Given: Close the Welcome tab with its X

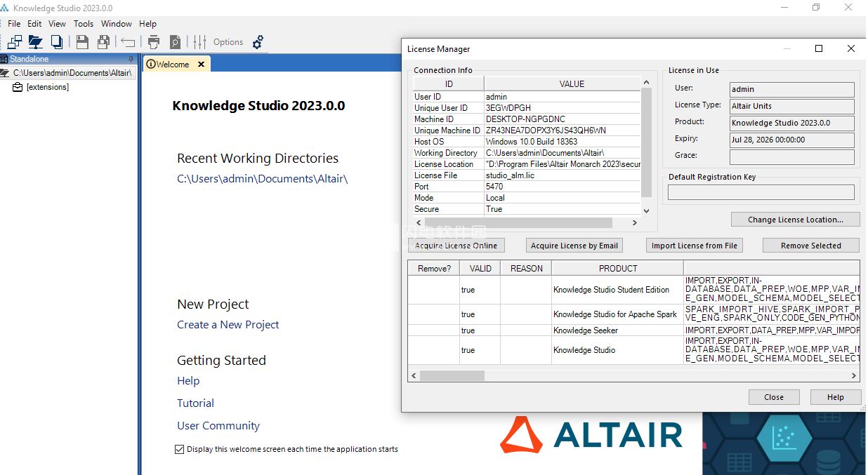Looking at the screenshot, I should coord(201,64).
